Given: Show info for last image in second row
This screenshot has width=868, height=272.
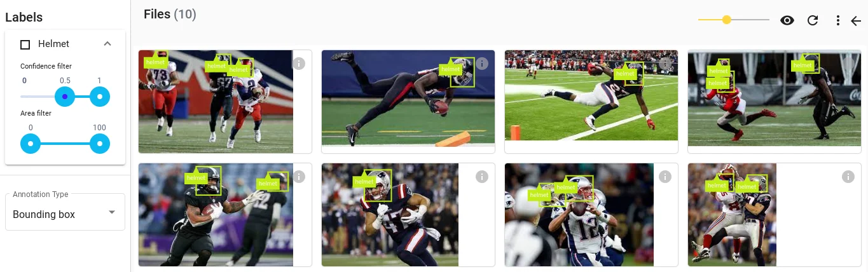Looking at the screenshot, I should (x=848, y=177).
